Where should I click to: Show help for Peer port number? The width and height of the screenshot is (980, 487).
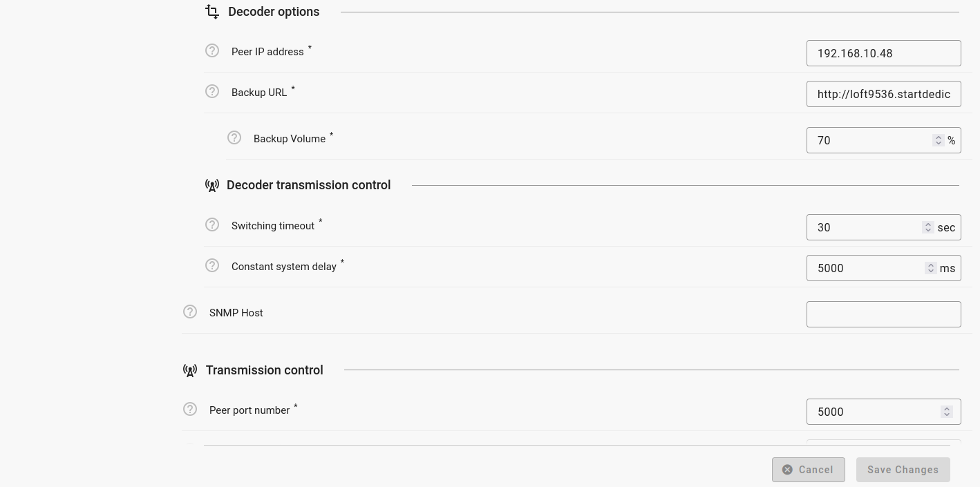point(190,410)
